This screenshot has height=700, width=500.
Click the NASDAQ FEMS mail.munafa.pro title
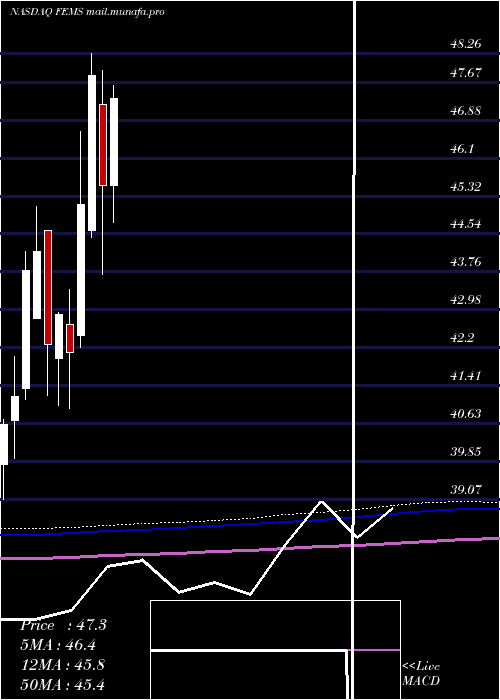(87, 12)
